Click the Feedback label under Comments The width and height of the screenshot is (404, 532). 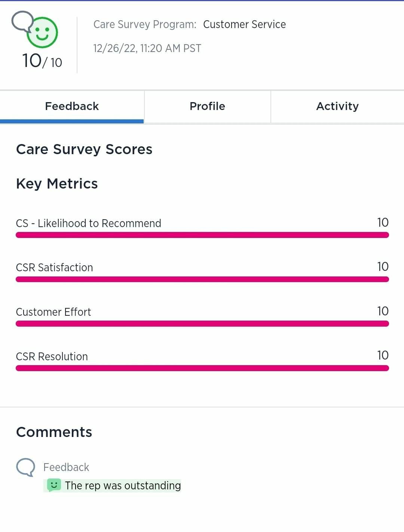66,467
